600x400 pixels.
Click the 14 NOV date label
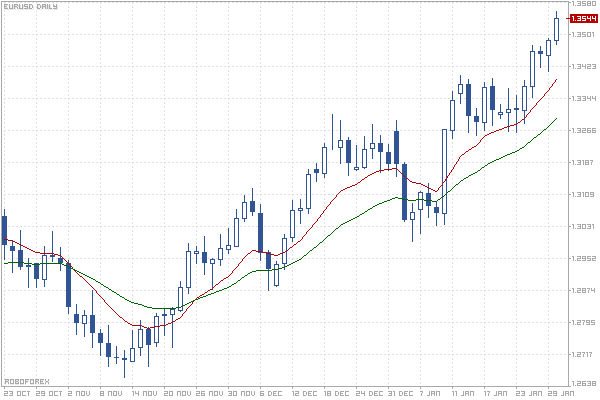(145, 393)
